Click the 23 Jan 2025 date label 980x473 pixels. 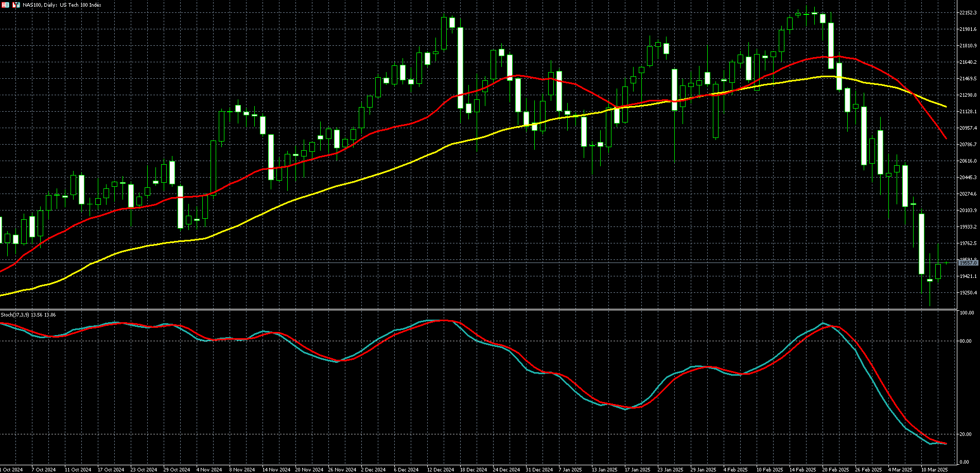pyautogui.click(x=670, y=469)
